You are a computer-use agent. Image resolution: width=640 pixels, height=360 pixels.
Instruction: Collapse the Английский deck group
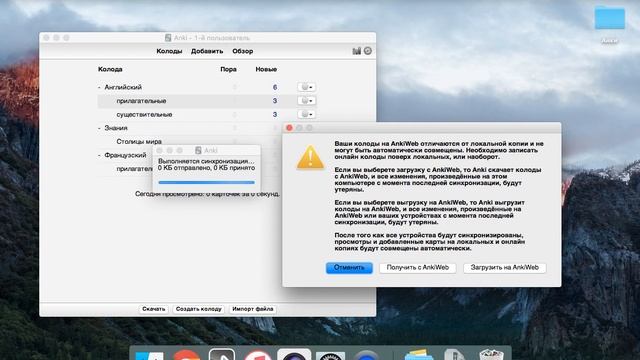[99, 87]
